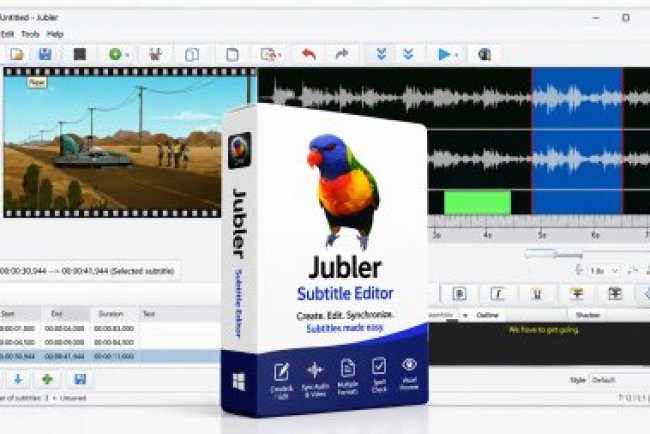Click the globe preview toolbar icon
Viewport: 650px width, 434px height.
pyautogui.click(x=484, y=54)
